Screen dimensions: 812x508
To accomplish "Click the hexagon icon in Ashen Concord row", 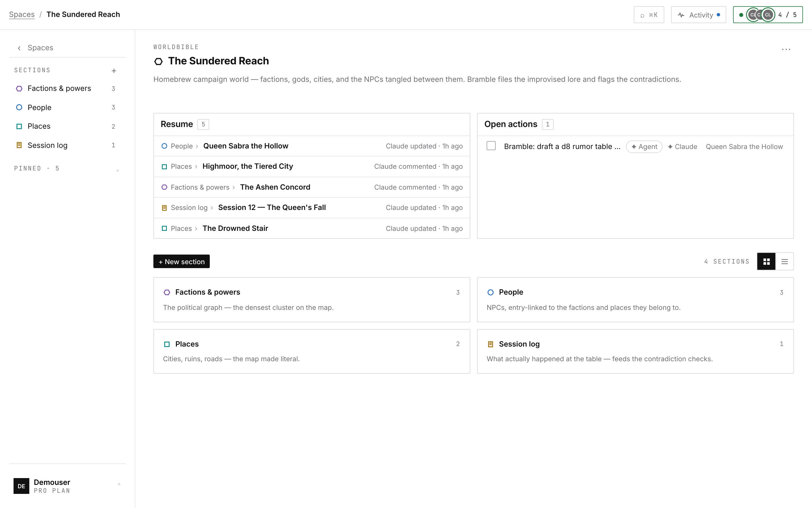I will pos(164,187).
